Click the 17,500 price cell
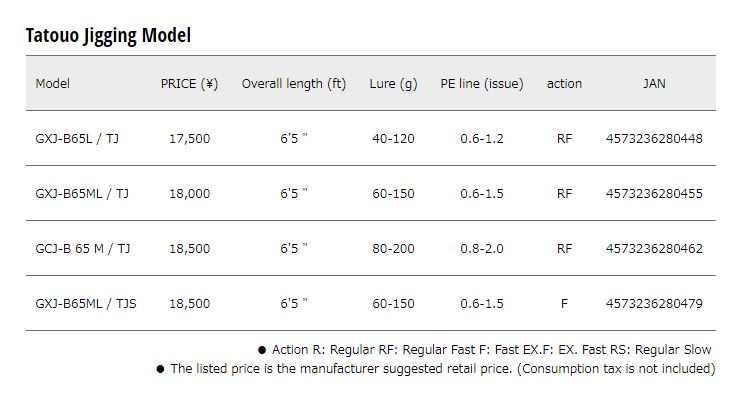Viewport: 742px width, 413px height. (189, 139)
